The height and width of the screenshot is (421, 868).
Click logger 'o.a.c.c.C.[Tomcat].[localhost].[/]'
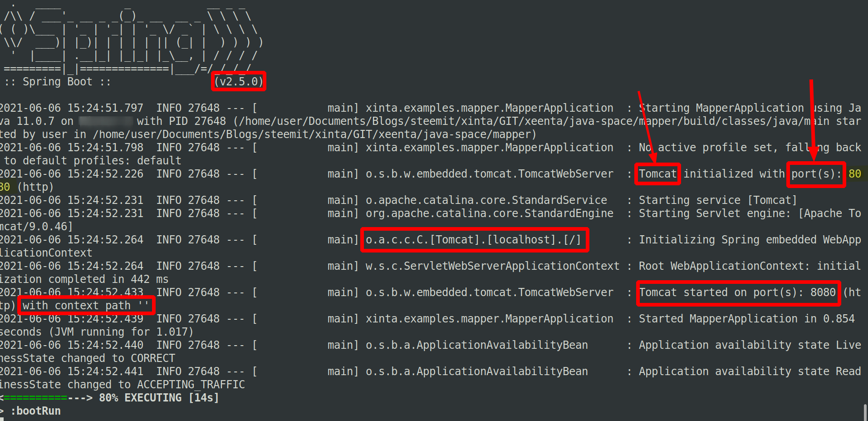pyautogui.click(x=474, y=240)
